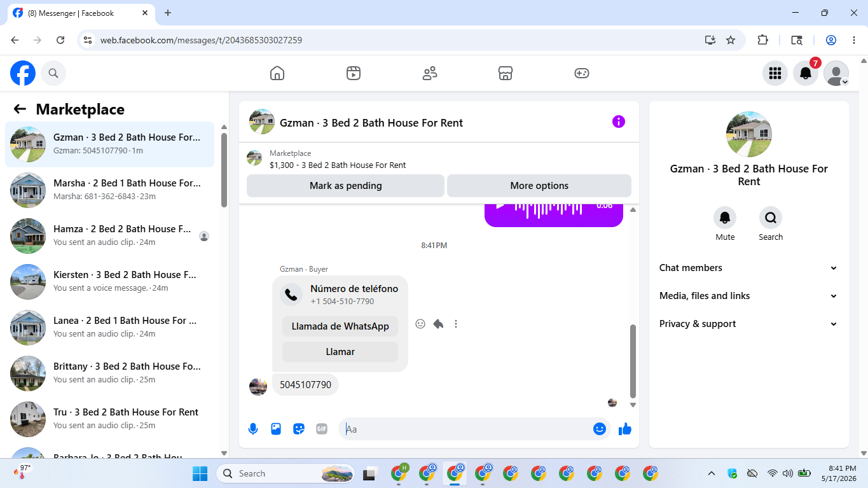Viewport: 868px width, 488px height.
Task: Choose a GIF icon
Action: [x=322, y=429]
